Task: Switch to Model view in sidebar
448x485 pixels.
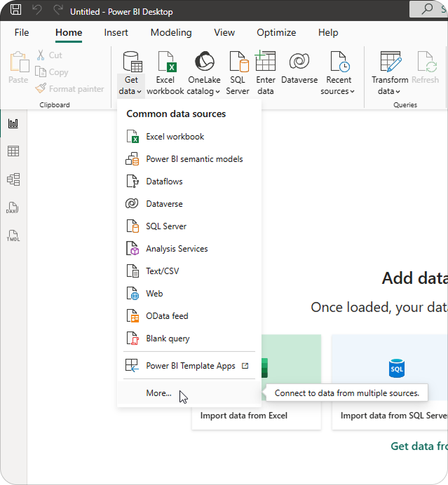Action: tap(13, 179)
